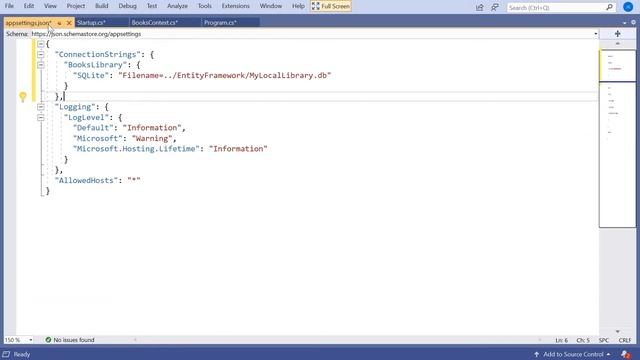This screenshot has height=360, width=640.
Task: Open the Project menu
Action: pos(76,6)
